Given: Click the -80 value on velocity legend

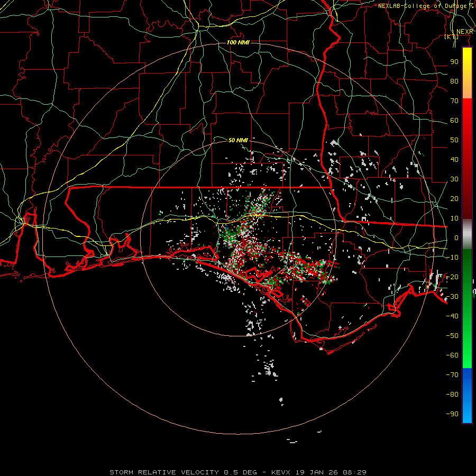Looking at the screenshot, I should 452,395.
